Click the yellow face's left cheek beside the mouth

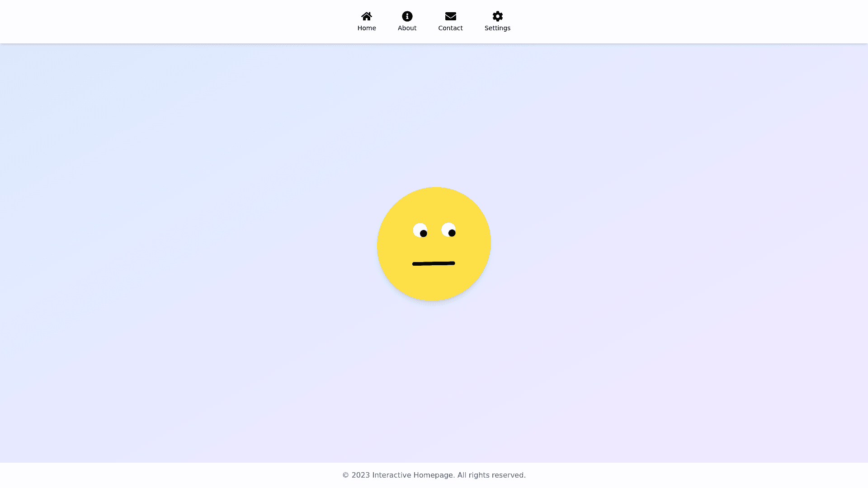(x=397, y=262)
